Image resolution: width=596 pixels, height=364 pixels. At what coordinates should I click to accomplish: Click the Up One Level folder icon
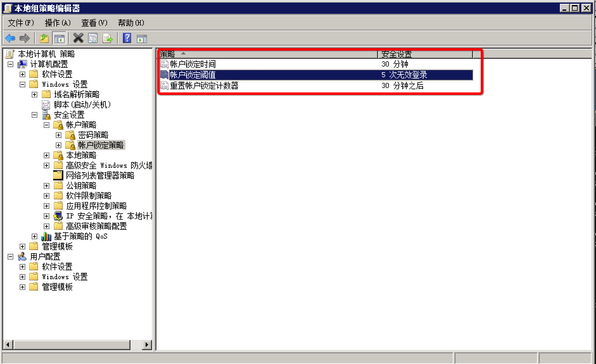point(44,39)
